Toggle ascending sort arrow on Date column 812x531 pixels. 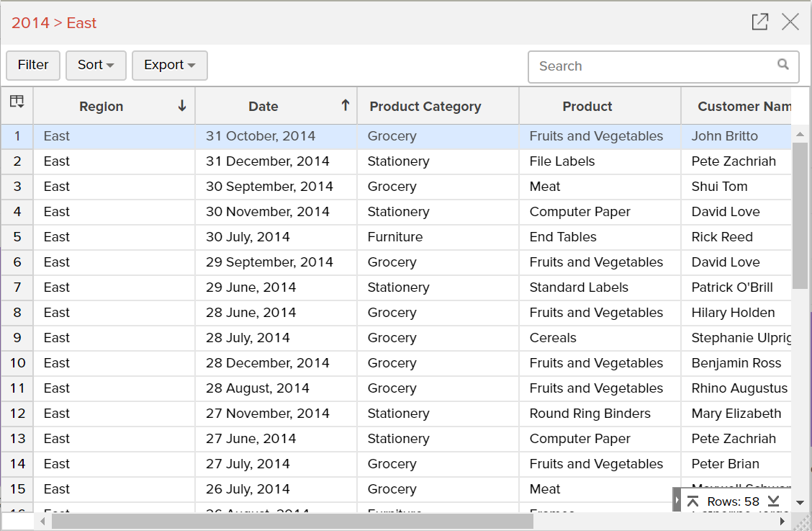pos(345,106)
